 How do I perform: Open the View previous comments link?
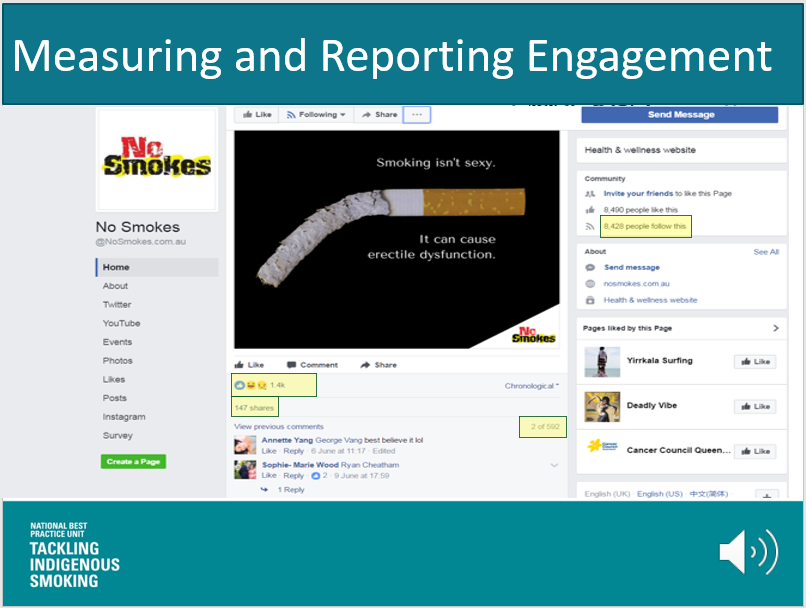[x=278, y=427]
